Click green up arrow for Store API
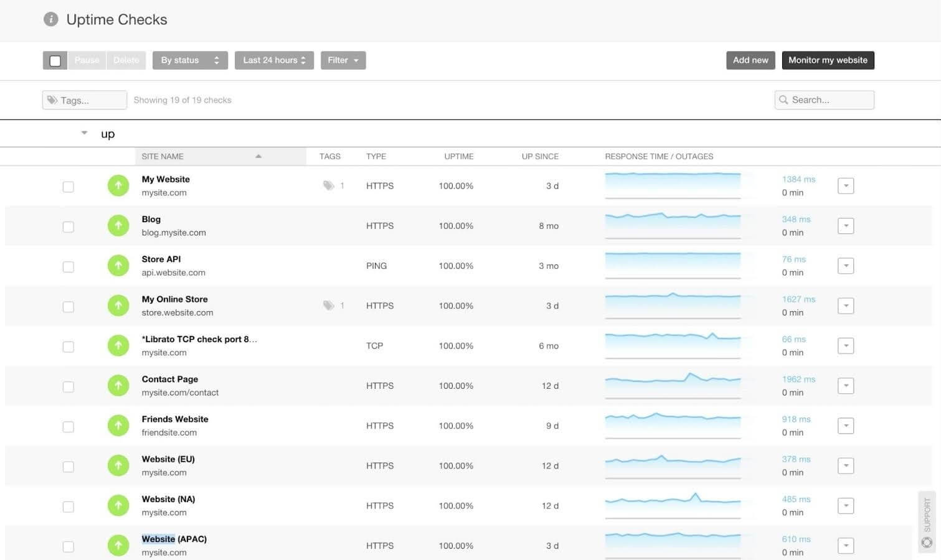941x560 pixels. (118, 266)
